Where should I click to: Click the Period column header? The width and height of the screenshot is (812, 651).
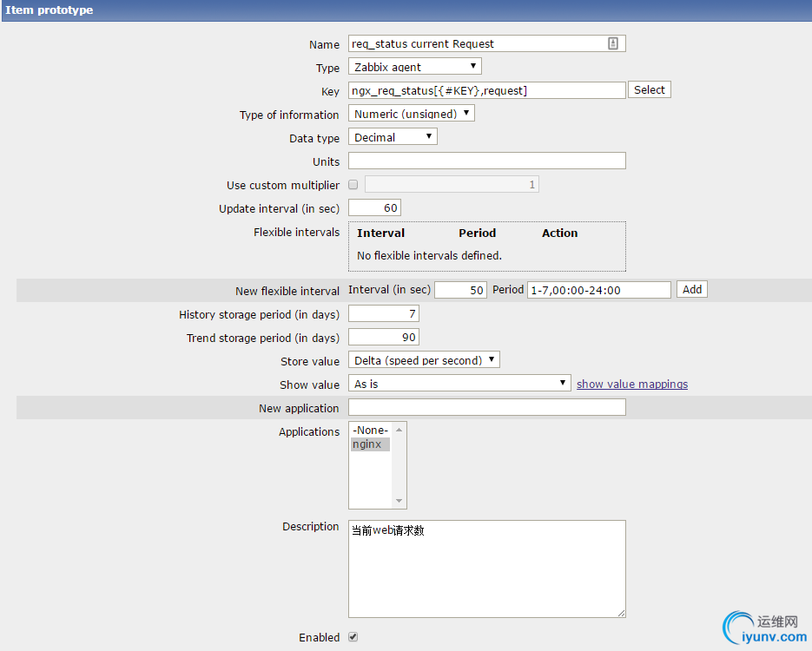(x=477, y=233)
